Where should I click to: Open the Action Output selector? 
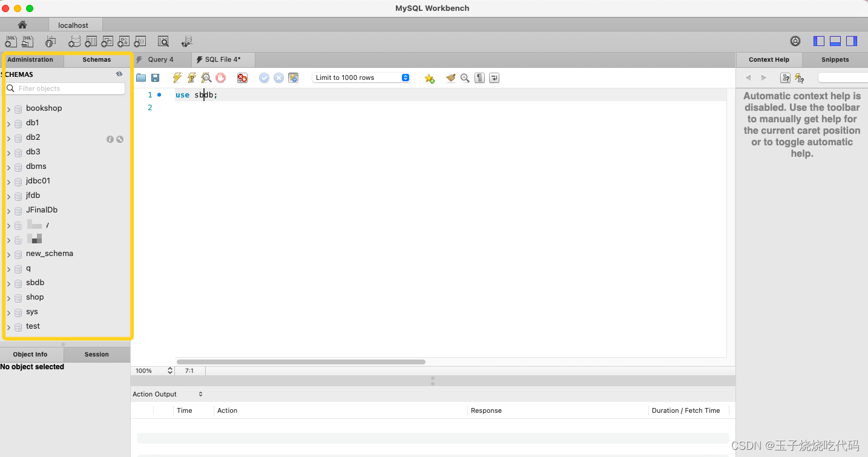tap(168, 394)
